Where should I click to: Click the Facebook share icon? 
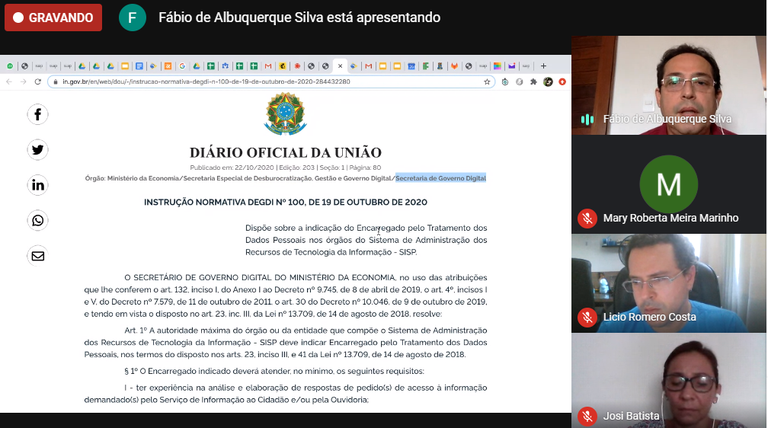coord(38,114)
